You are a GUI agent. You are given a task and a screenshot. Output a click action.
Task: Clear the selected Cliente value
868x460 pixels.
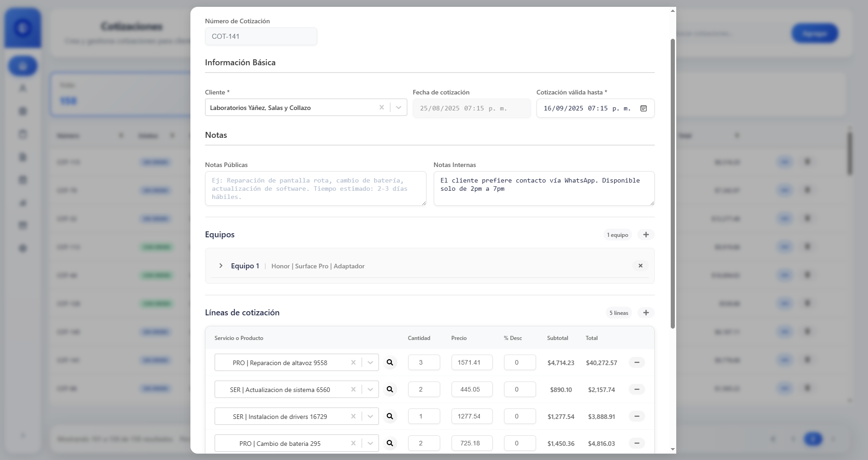(382, 108)
